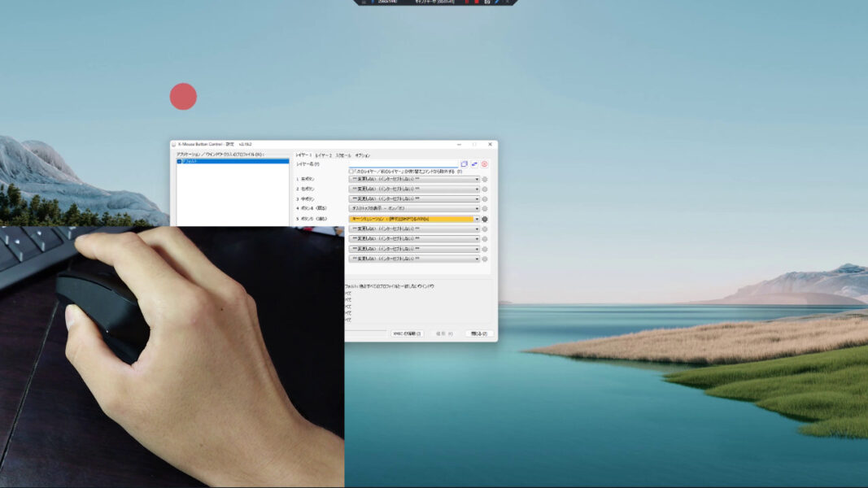Viewport: 868px width, 488px height.
Task: Select the highlighted default profile in the list
Action: pos(233,162)
